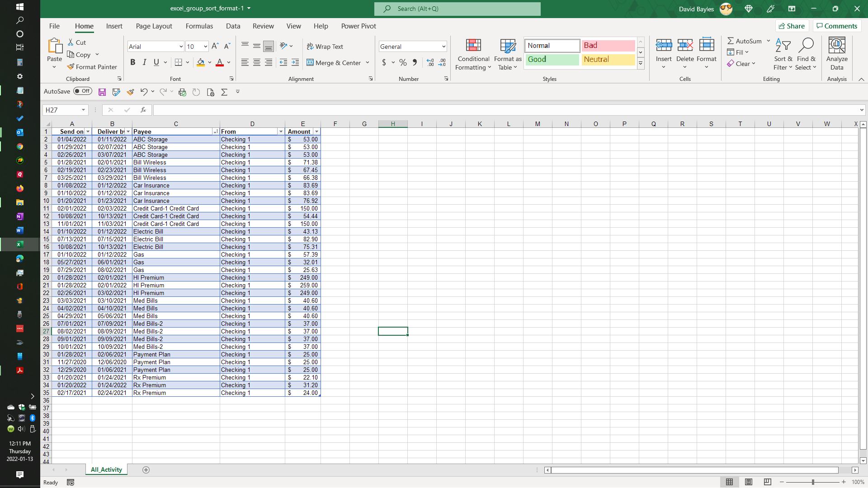This screenshot has width=868, height=488.
Task: Click Increase Decimal icon
Action: click(430, 62)
